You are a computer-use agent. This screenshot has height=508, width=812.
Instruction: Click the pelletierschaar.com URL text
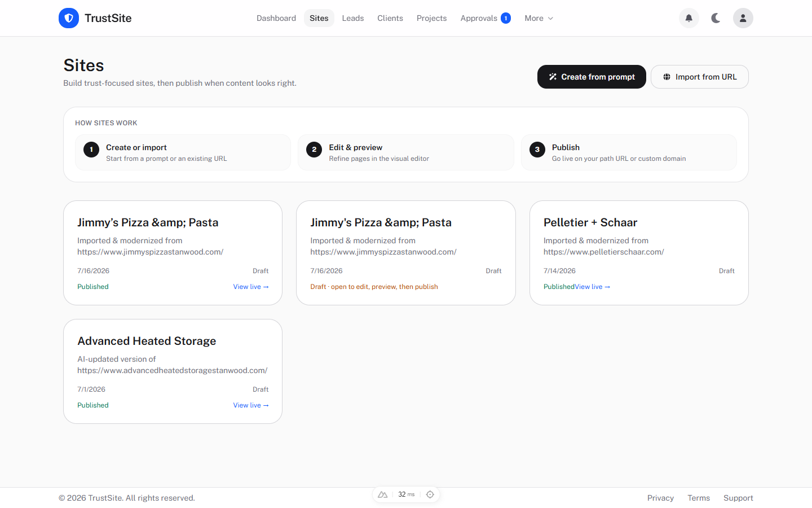click(x=604, y=252)
